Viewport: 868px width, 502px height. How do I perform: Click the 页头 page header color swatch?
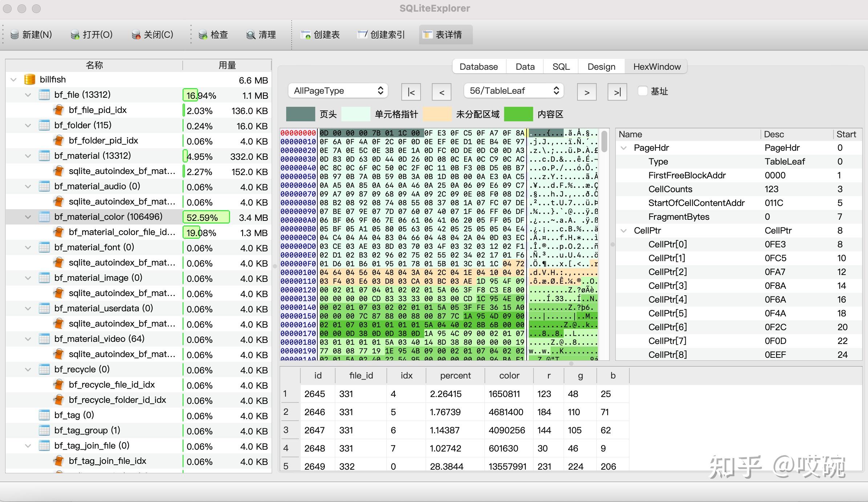301,114
